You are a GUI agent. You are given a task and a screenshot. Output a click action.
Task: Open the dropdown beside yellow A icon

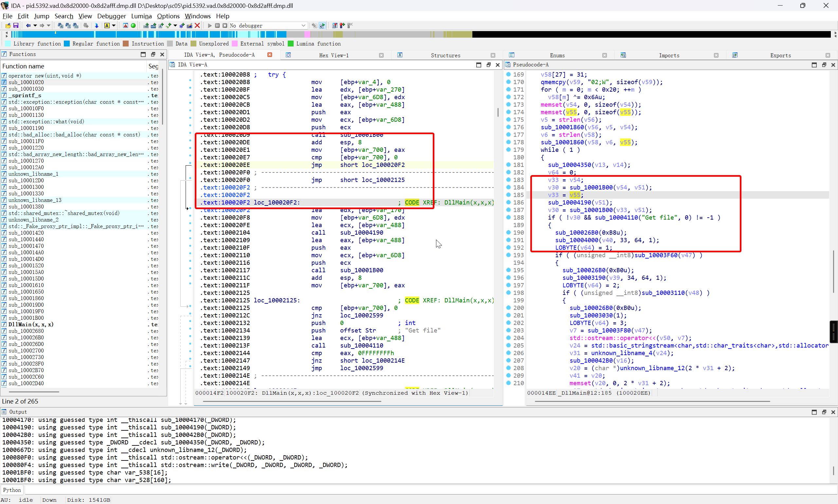[114, 26]
